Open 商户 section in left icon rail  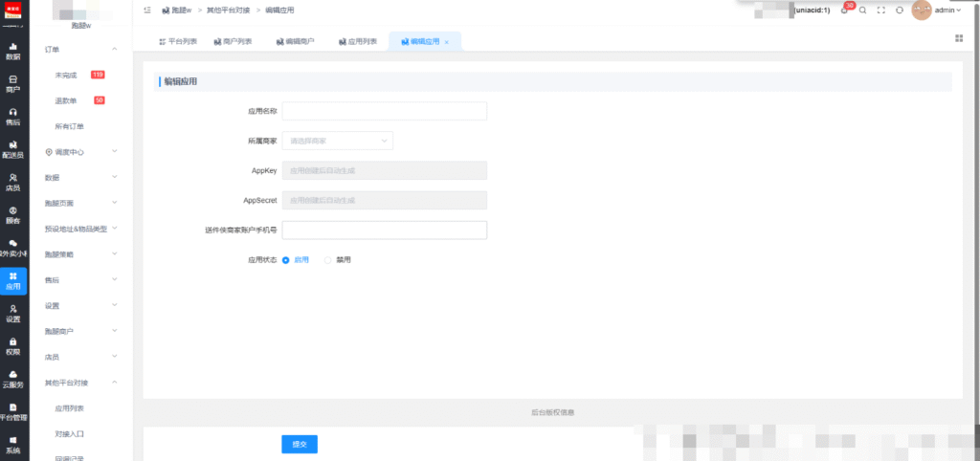pos(12,83)
